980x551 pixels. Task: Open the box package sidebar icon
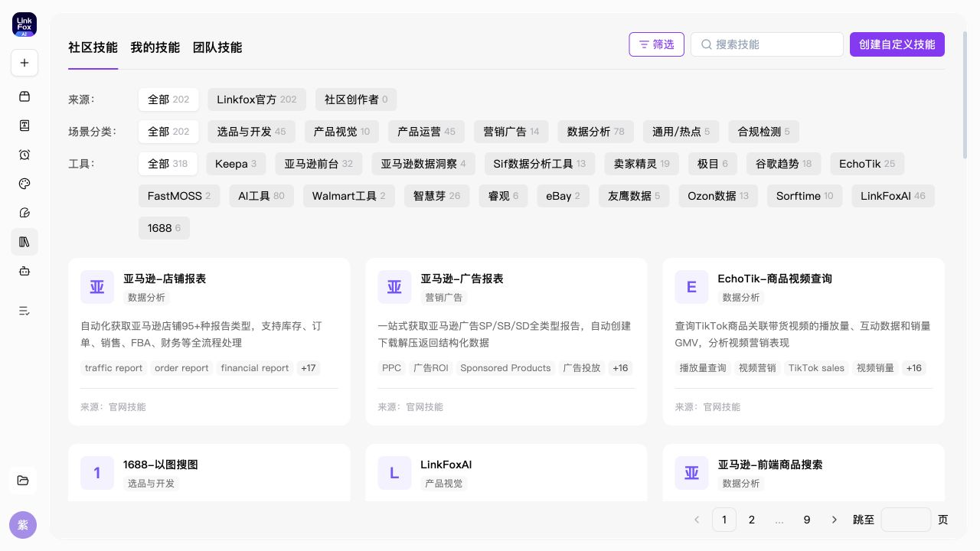click(x=24, y=96)
